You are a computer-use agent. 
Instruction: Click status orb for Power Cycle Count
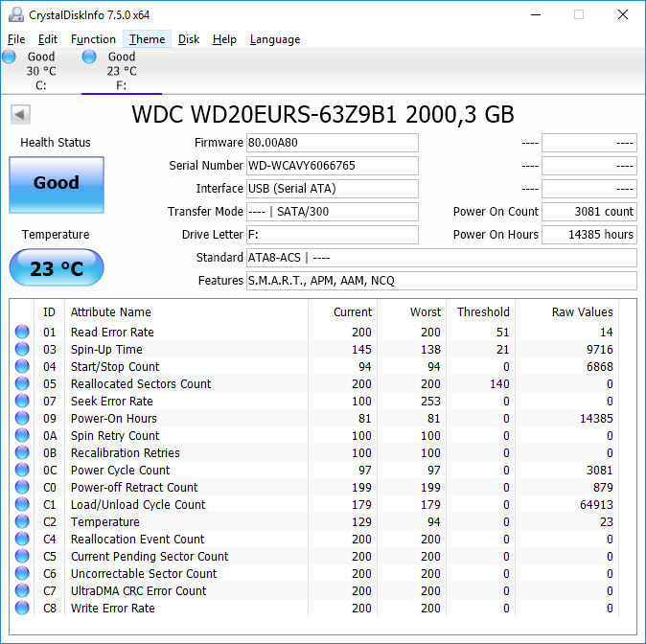[22, 470]
